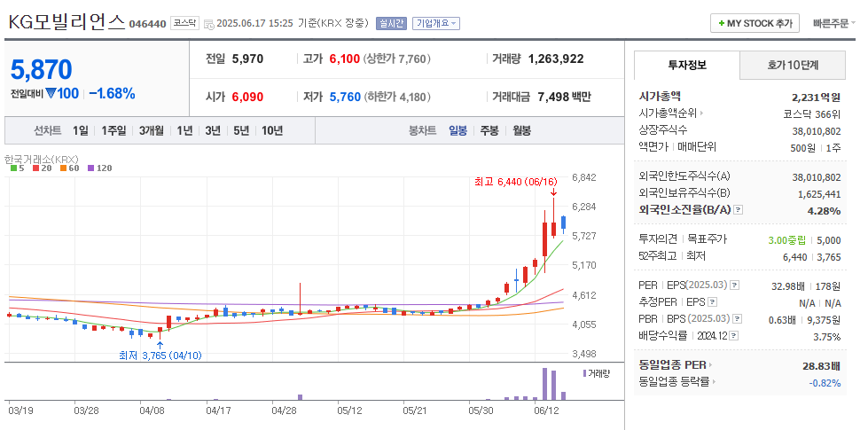868x430 pixels.
Task: Click the 최고 6,440 (06/16) chart marker
Action: point(515,182)
